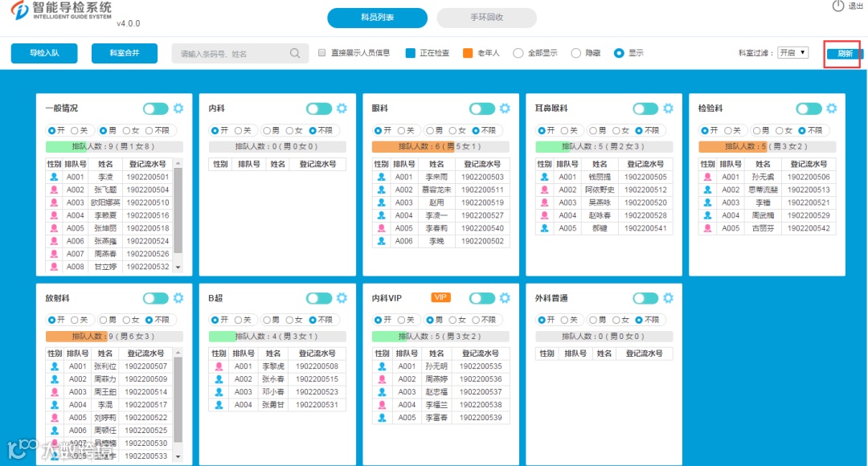Click the 科室合并 button
This screenshot has height=466, width=868.
(x=125, y=53)
